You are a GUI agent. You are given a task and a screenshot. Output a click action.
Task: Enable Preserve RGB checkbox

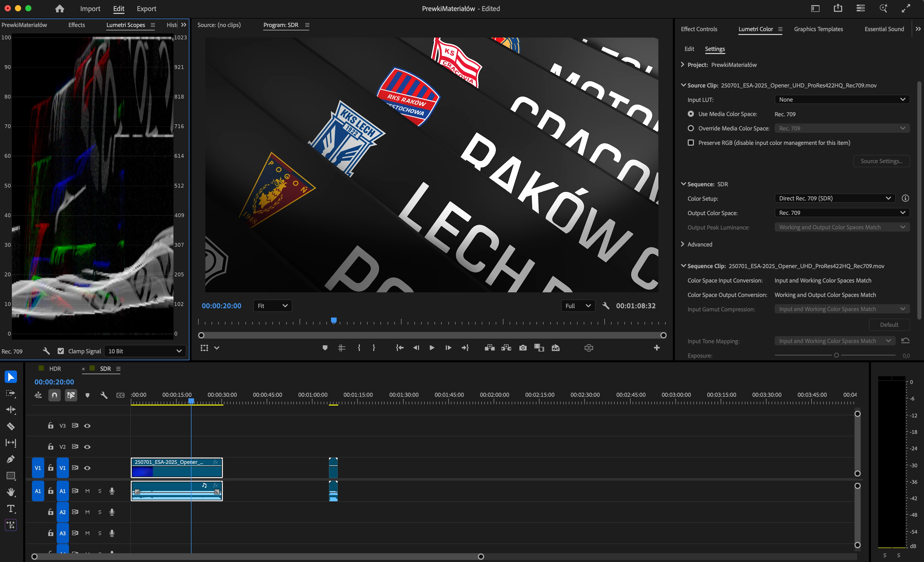691,143
